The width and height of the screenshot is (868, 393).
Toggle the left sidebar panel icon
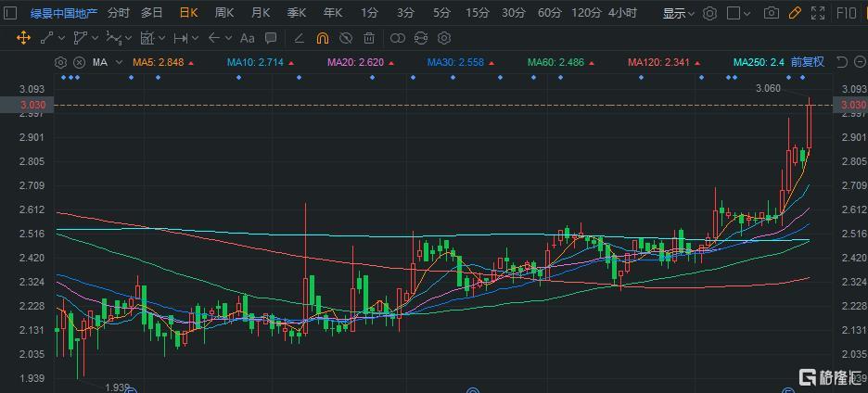(x=12, y=13)
